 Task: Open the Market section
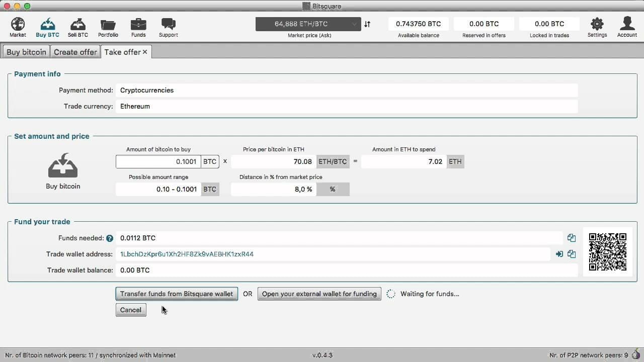18,28
